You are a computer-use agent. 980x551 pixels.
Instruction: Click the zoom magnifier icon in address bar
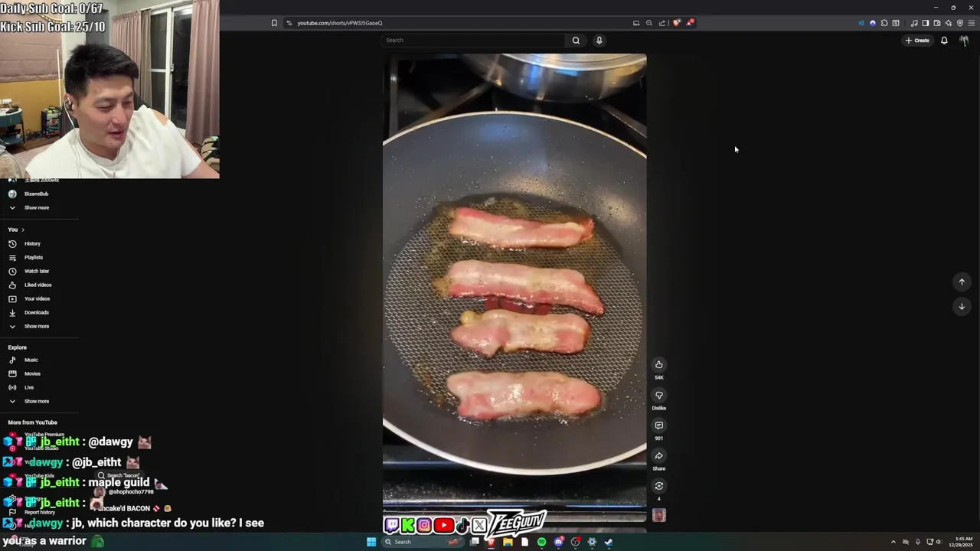[x=649, y=23]
